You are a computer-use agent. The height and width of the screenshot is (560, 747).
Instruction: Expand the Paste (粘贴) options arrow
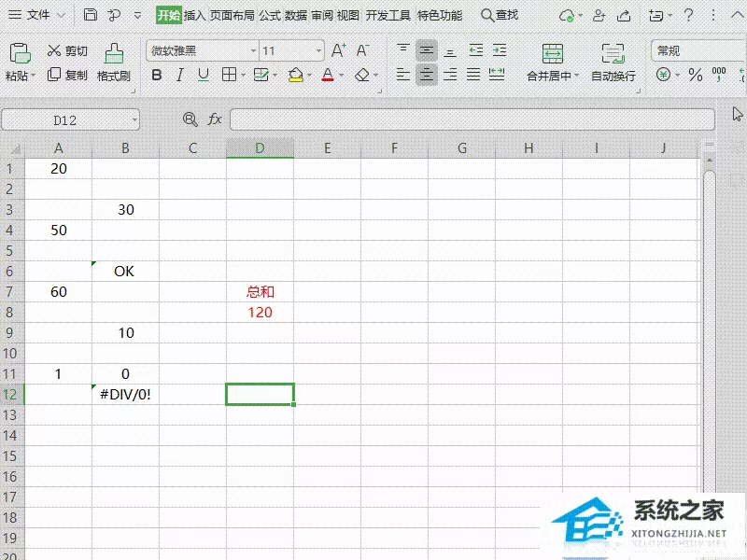tap(34, 76)
